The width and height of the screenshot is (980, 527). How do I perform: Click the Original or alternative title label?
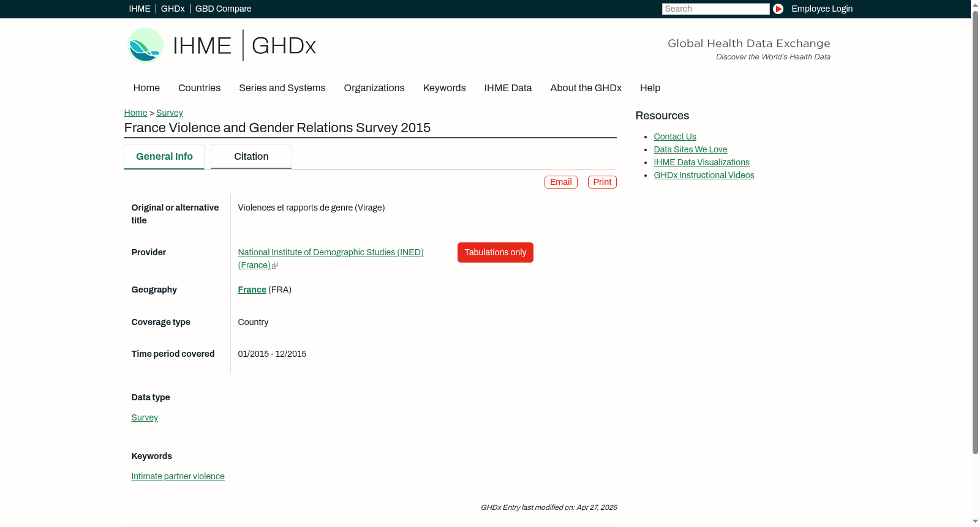tap(175, 214)
